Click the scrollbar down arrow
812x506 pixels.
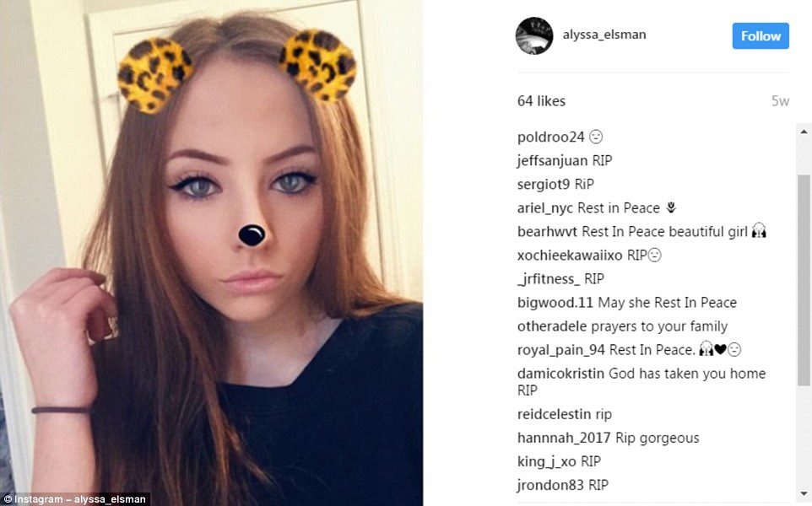tap(804, 493)
